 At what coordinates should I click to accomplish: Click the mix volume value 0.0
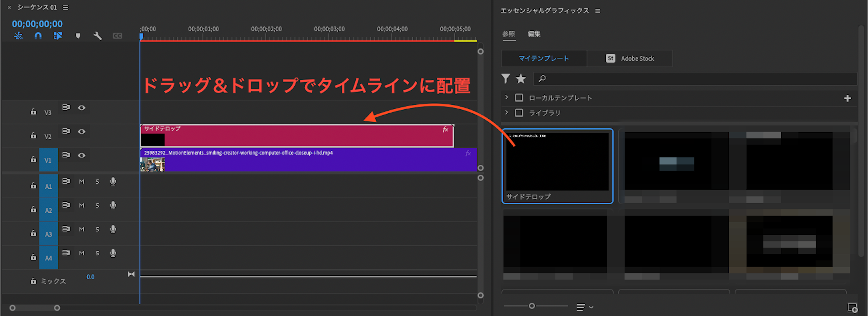90,277
